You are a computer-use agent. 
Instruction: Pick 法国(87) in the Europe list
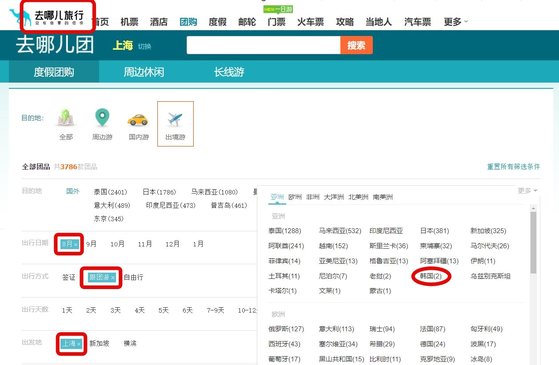pos(432,329)
